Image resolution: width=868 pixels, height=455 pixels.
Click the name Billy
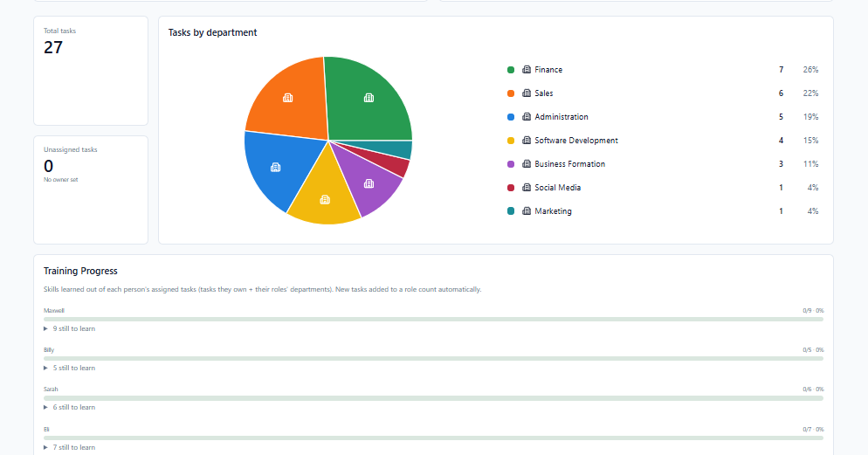[49, 350]
